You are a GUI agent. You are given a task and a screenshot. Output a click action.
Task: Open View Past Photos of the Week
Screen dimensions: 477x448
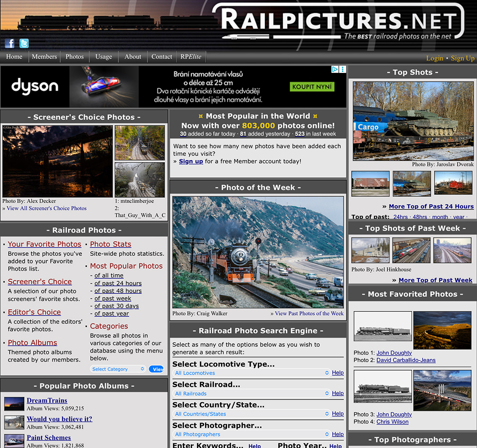click(307, 314)
